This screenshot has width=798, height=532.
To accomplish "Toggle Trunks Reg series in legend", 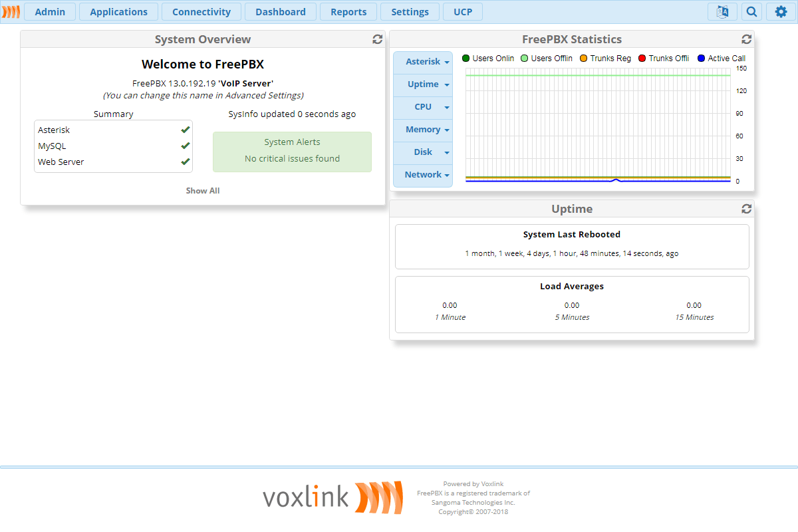I will tap(605, 59).
